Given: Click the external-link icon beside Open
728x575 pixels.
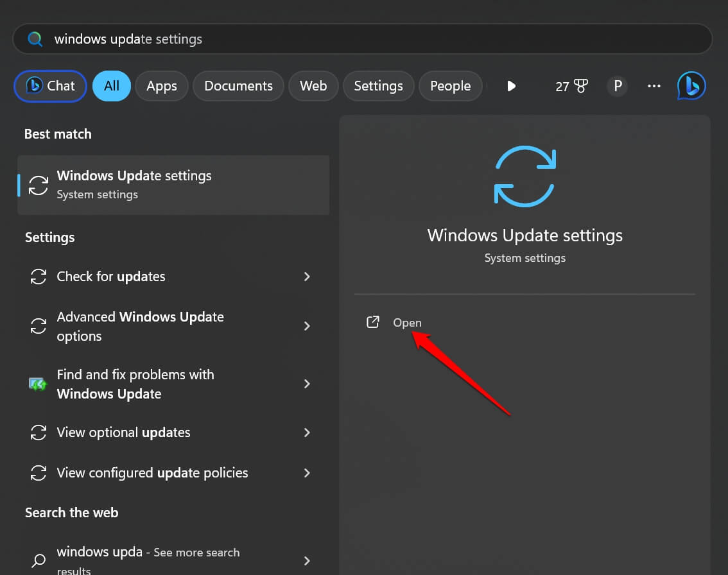Looking at the screenshot, I should click(x=373, y=322).
